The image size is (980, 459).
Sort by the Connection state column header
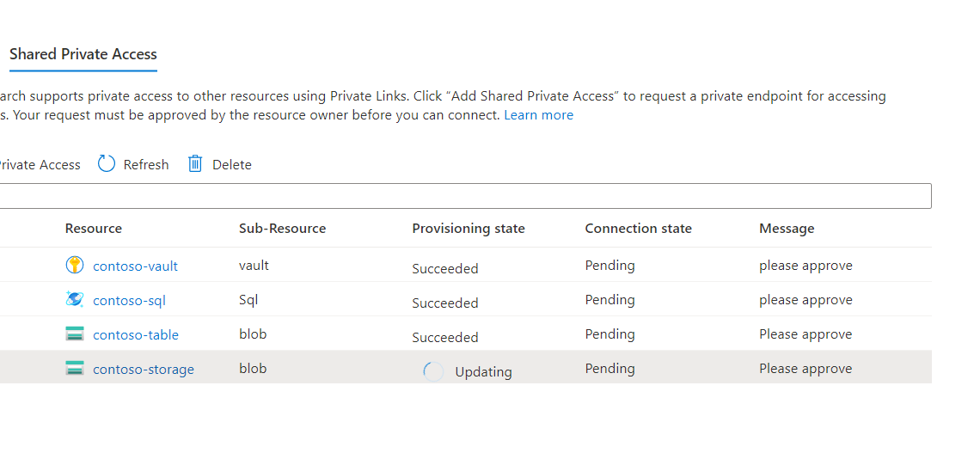638,229
